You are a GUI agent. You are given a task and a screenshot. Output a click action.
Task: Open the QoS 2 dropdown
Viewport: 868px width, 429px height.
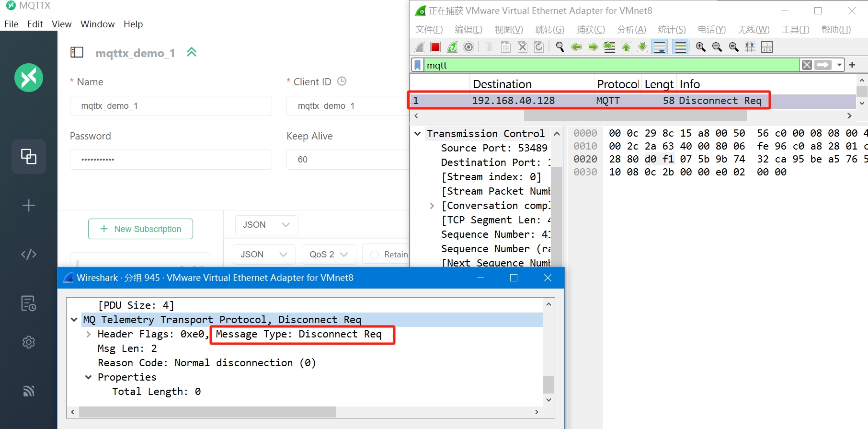click(329, 255)
